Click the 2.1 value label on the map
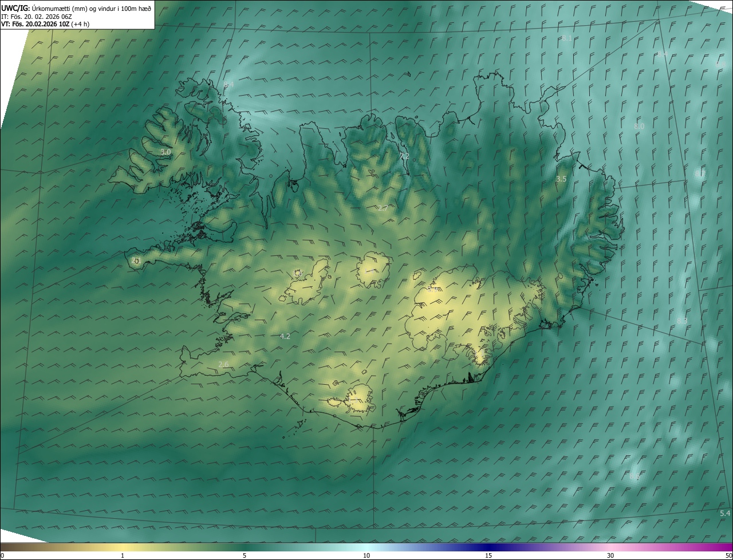 click(x=136, y=261)
